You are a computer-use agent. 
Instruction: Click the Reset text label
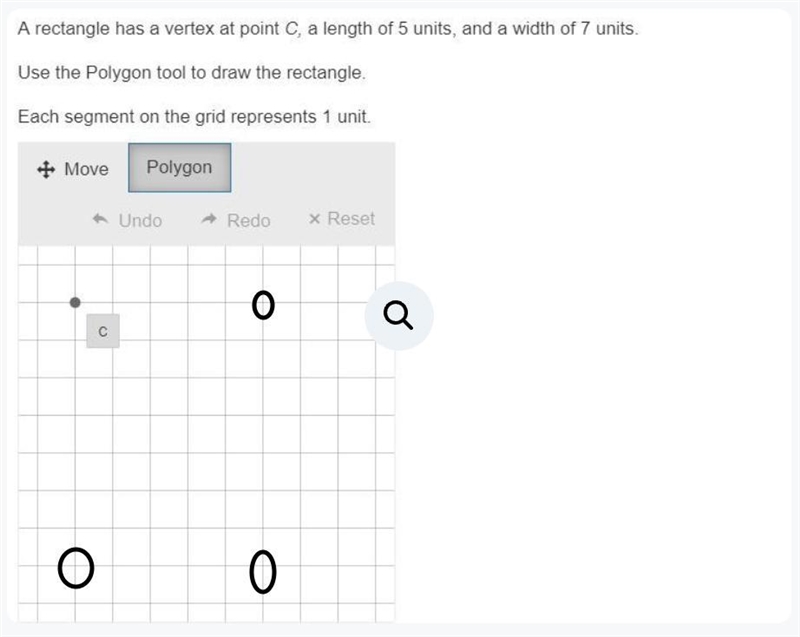click(351, 218)
